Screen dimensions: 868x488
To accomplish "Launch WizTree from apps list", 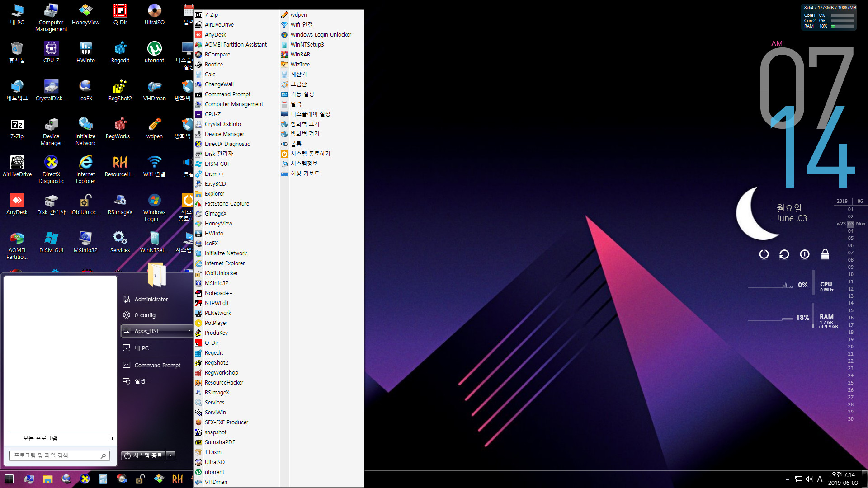I will coord(321,64).
